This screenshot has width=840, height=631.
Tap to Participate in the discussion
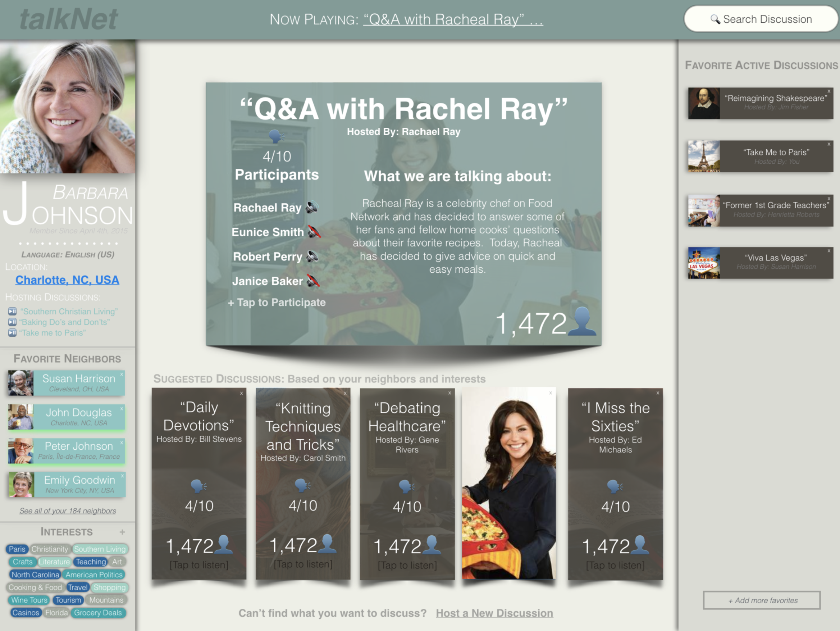click(x=277, y=303)
